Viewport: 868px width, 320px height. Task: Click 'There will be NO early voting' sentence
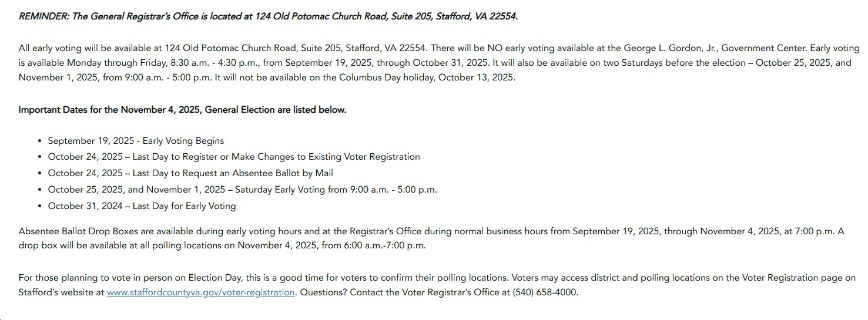pyautogui.click(x=517, y=48)
